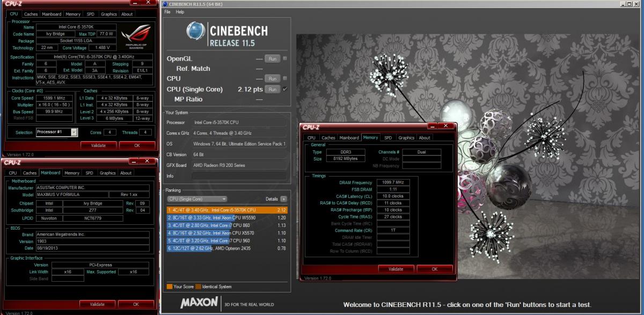The width and height of the screenshot is (644, 315).
Task: Select CPU tab in Memory CPU-Z window
Action: (x=311, y=137)
